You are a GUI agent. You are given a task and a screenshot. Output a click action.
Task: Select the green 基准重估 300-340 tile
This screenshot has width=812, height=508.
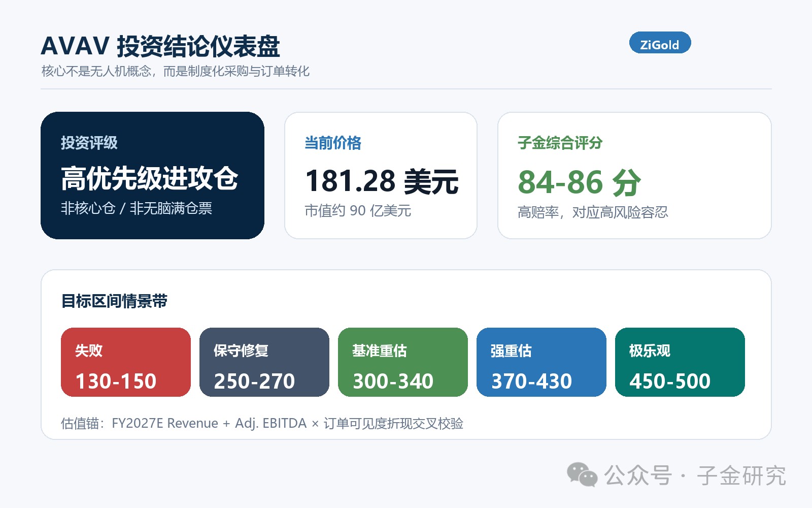pos(403,362)
